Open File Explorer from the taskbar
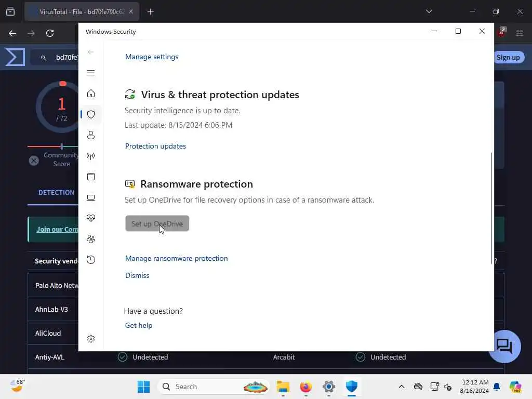This screenshot has height=399, width=532. pos(283,387)
